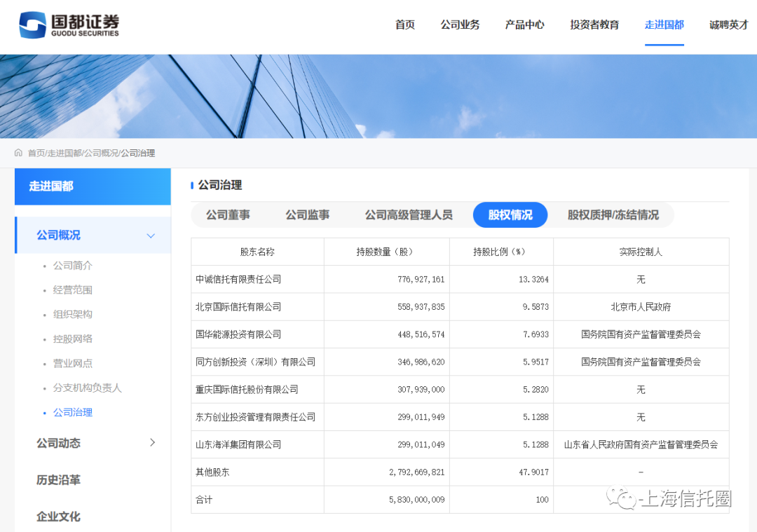Viewport: 757px width, 532px height.
Task: Select the 股权情况 tab
Action: [x=510, y=214]
